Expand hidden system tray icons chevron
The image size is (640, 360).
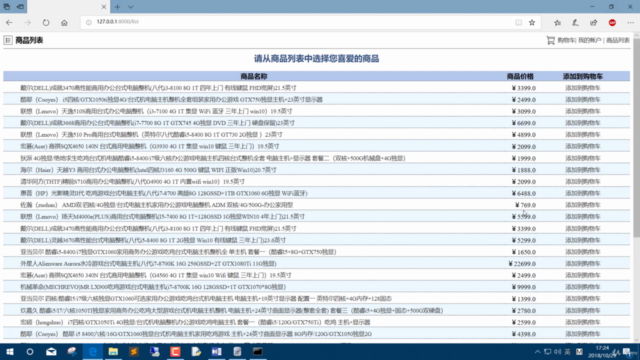coord(537,352)
